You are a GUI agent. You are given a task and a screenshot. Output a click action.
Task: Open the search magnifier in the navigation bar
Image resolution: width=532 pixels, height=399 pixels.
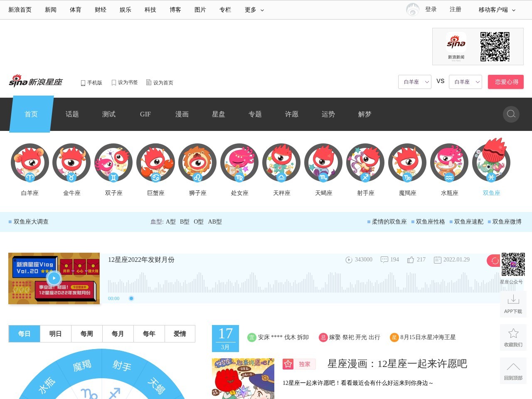click(511, 114)
